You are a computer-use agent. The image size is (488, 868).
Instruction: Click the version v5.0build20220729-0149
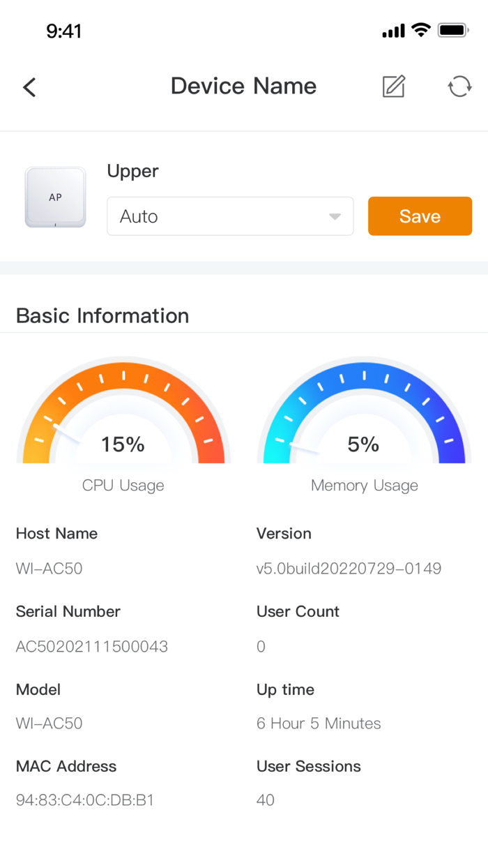click(349, 568)
